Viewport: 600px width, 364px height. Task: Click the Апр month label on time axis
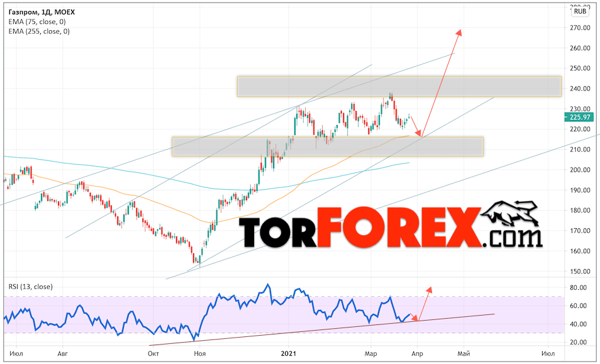pyautogui.click(x=417, y=354)
